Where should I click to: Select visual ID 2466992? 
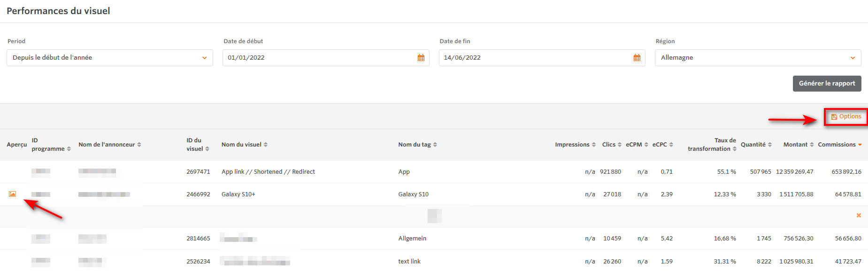tap(198, 194)
